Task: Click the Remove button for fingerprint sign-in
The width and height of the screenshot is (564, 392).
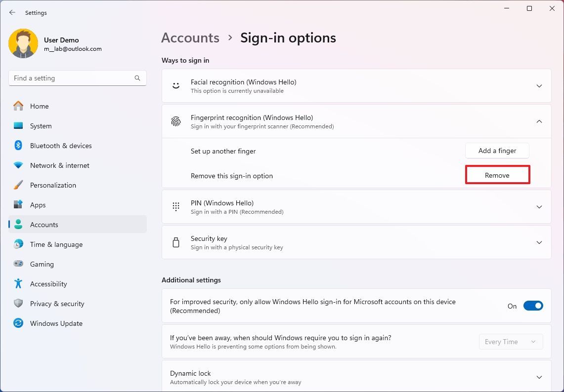Action: pyautogui.click(x=497, y=175)
